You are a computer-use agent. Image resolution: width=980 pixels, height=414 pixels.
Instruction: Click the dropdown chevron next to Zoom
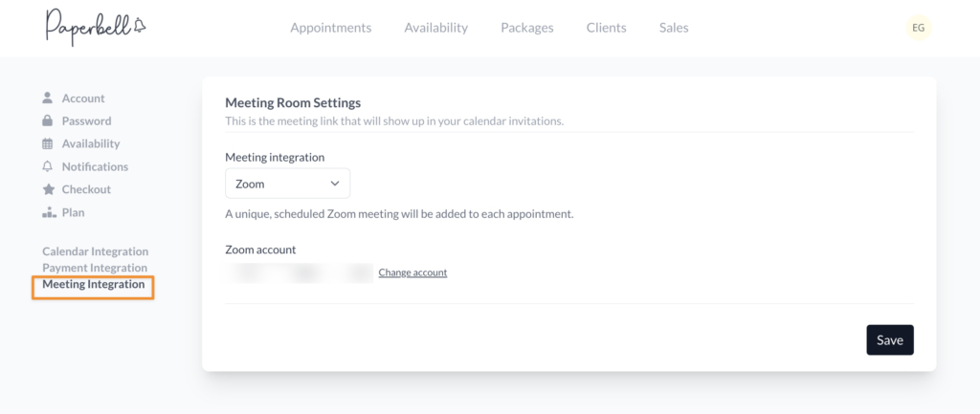coord(334,184)
